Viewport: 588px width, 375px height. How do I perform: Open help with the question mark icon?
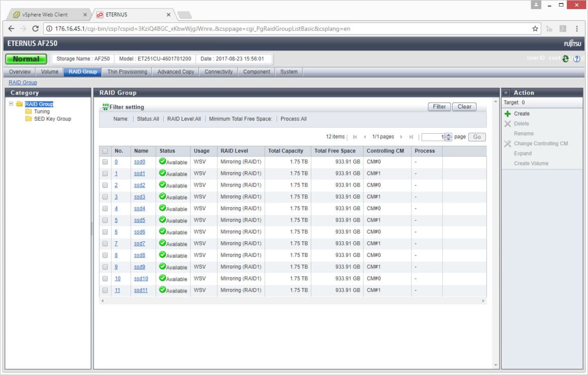[x=577, y=58]
